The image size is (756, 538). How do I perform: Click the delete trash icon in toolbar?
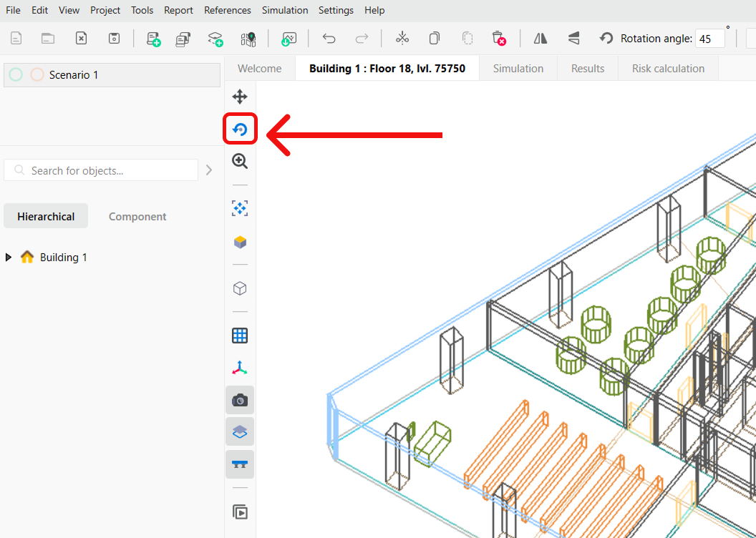point(498,39)
